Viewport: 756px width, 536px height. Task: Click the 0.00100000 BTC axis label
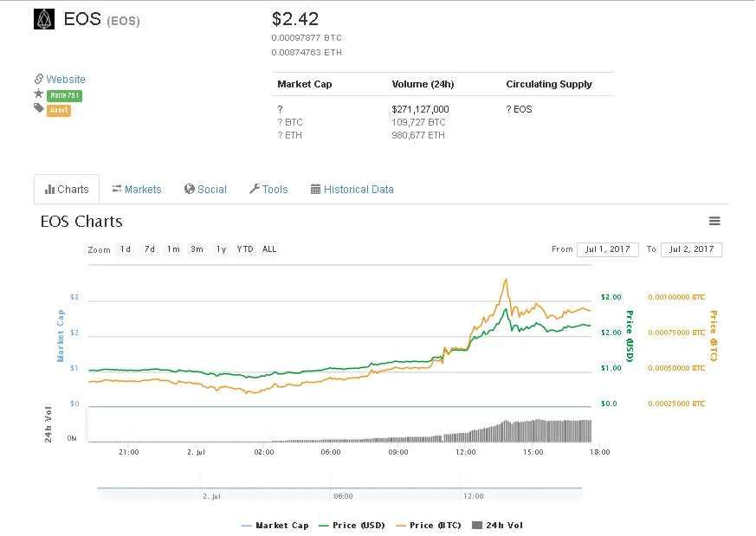click(676, 297)
